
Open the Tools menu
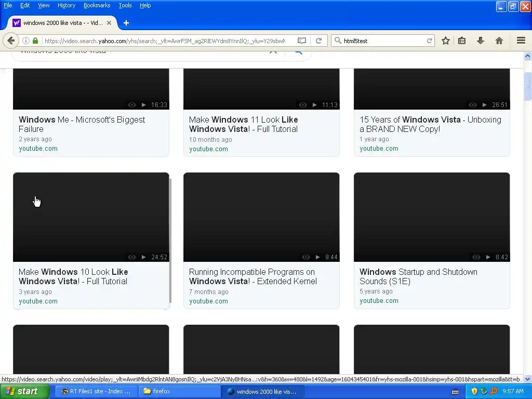[x=125, y=5]
